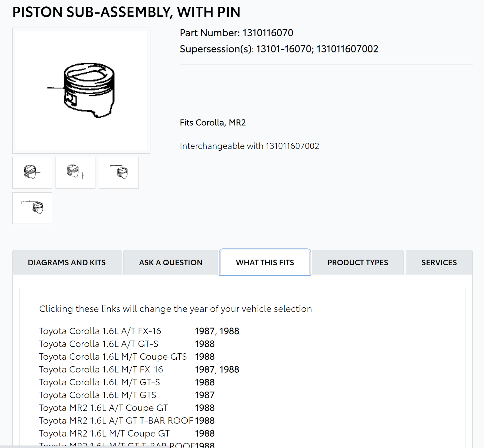
Task: Switch to the Ask a Question tab
Action: pyautogui.click(x=171, y=262)
